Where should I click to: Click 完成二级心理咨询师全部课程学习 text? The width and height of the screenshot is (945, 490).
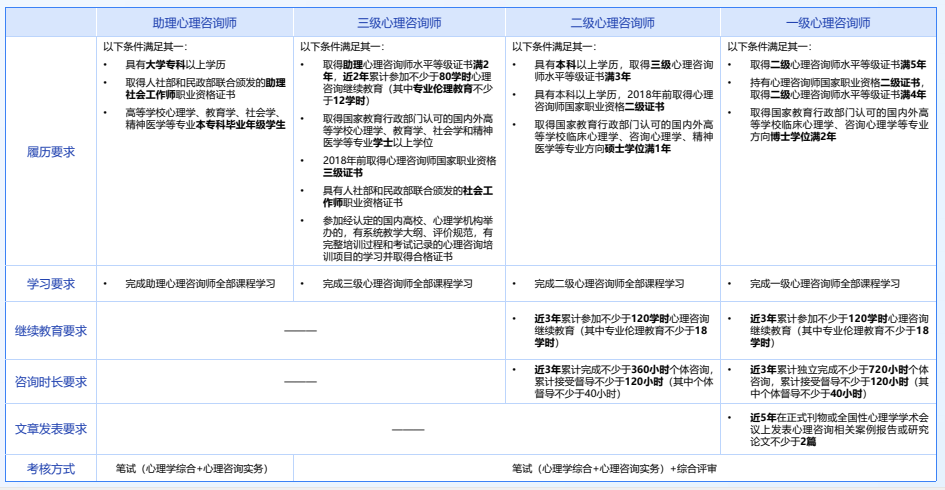[x=609, y=284]
